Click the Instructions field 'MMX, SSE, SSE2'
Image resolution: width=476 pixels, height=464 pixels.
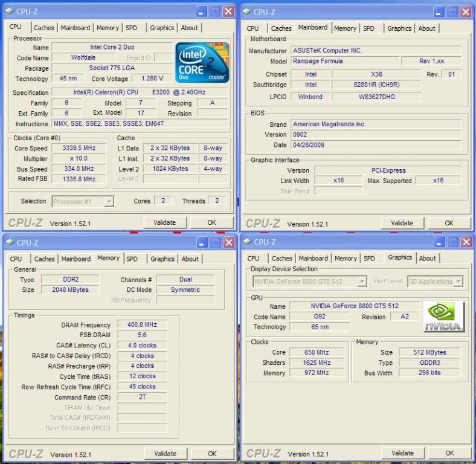140,124
